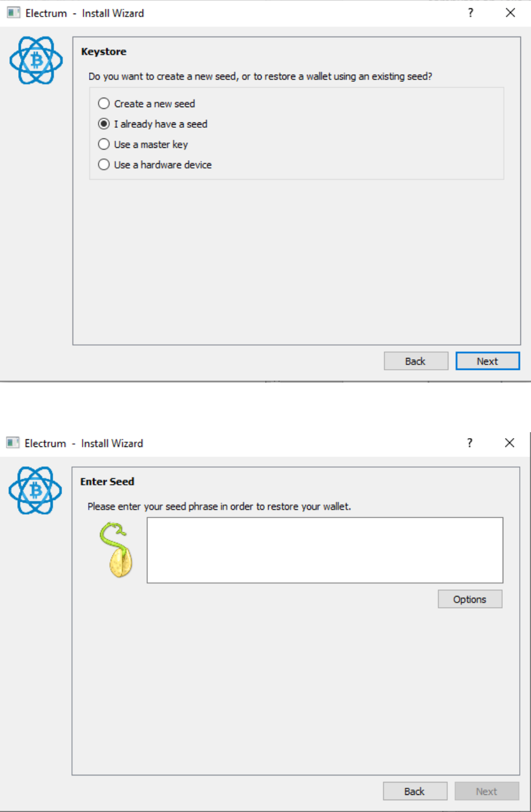Select the 'Create a new seed' option

(x=104, y=104)
